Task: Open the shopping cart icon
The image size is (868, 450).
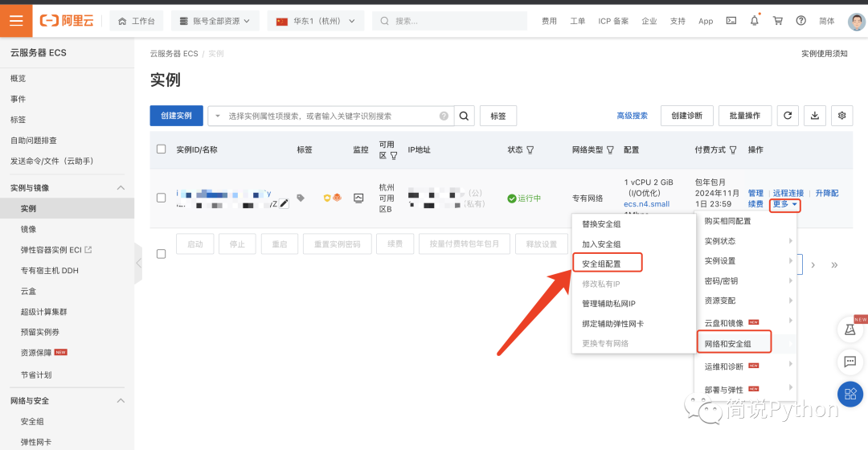Action: [x=778, y=21]
